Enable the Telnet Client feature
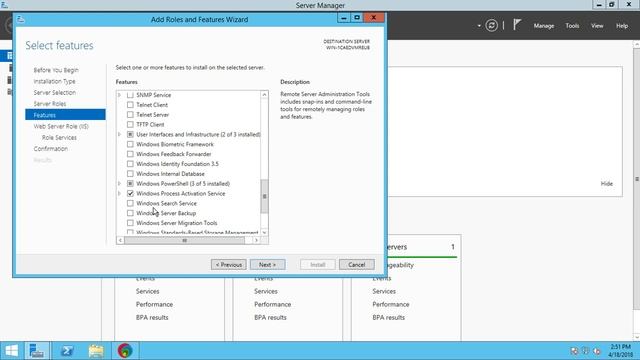 pyautogui.click(x=130, y=105)
